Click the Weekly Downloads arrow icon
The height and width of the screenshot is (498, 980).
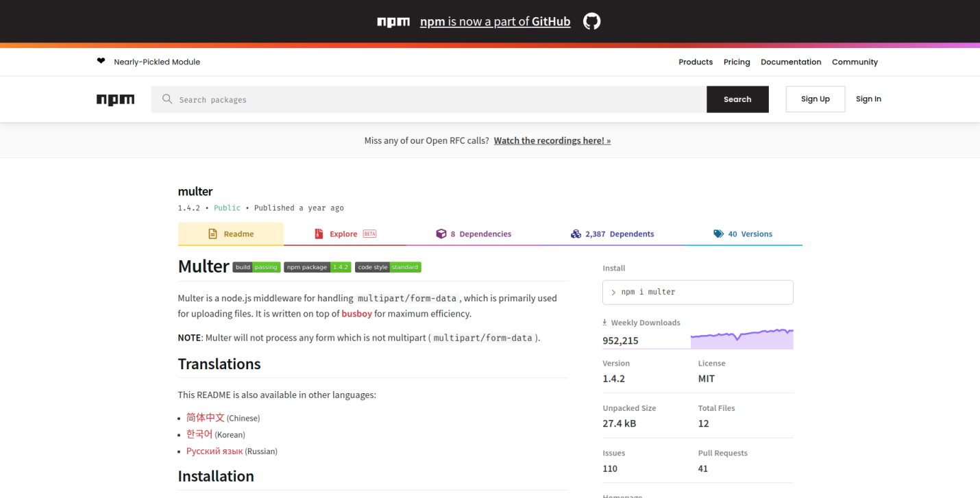click(605, 322)
